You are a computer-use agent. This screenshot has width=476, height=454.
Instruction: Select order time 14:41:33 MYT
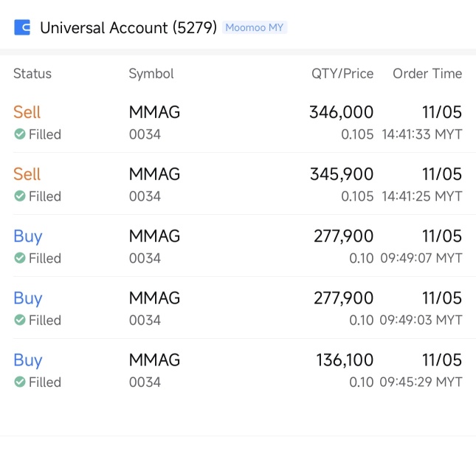422,134
